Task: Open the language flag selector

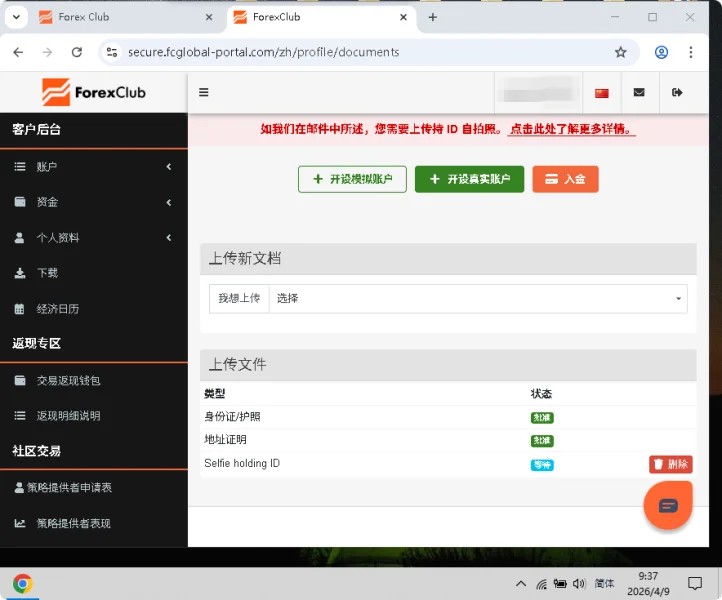Action: [x=601, y=93]
